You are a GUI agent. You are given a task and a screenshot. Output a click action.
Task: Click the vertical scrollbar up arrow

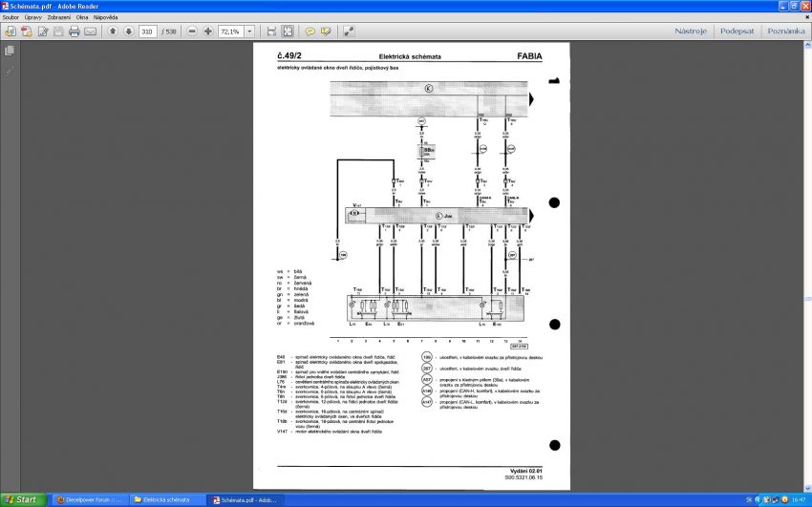point(807,46)
